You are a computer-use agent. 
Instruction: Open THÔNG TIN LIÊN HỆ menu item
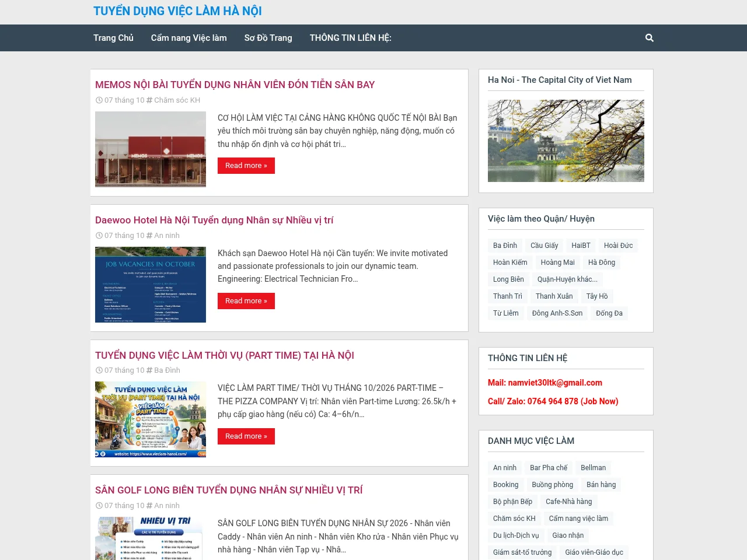coord(351,38)
